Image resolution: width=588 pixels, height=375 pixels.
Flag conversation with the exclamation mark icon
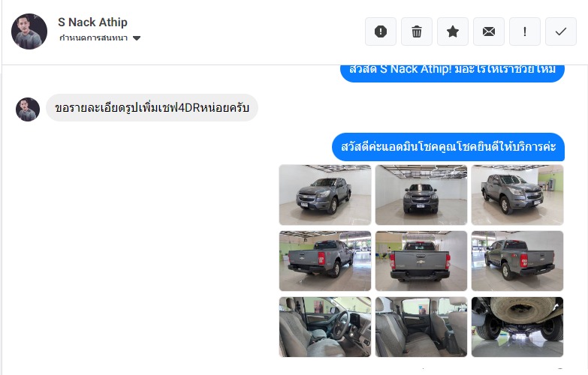click(525, 31)
